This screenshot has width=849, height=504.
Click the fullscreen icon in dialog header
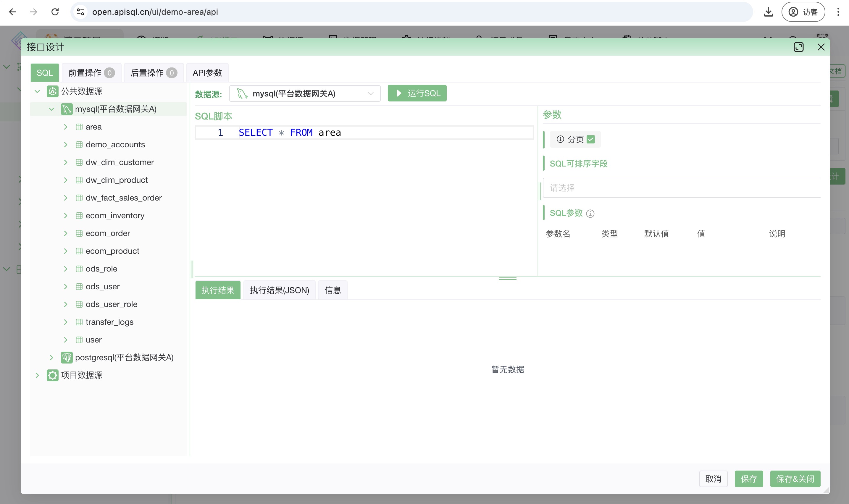point(798,47)
